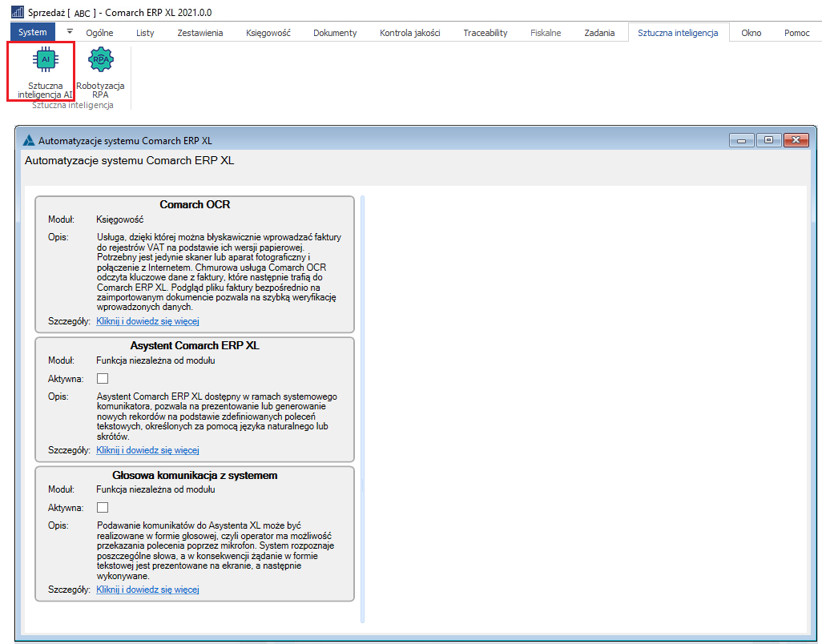
Task: Click the Asystent Comarch ERP XL card title
Action: coord(195,345)
